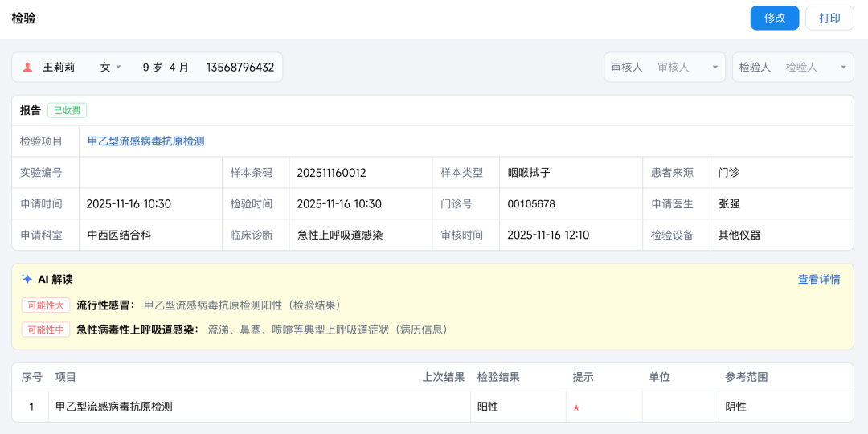
Task: Click the red abnormal result asterisk
Action: [x=575, y=408]
